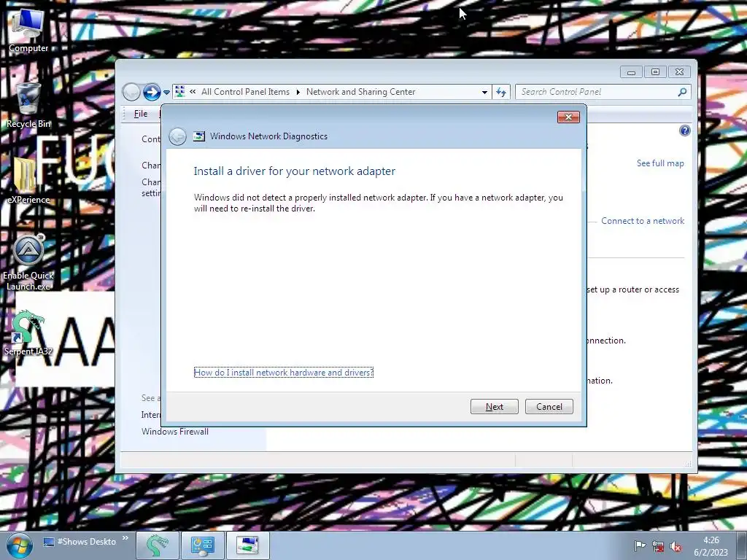Click the diagnostics dialog back arrow

tap(178, 136)
